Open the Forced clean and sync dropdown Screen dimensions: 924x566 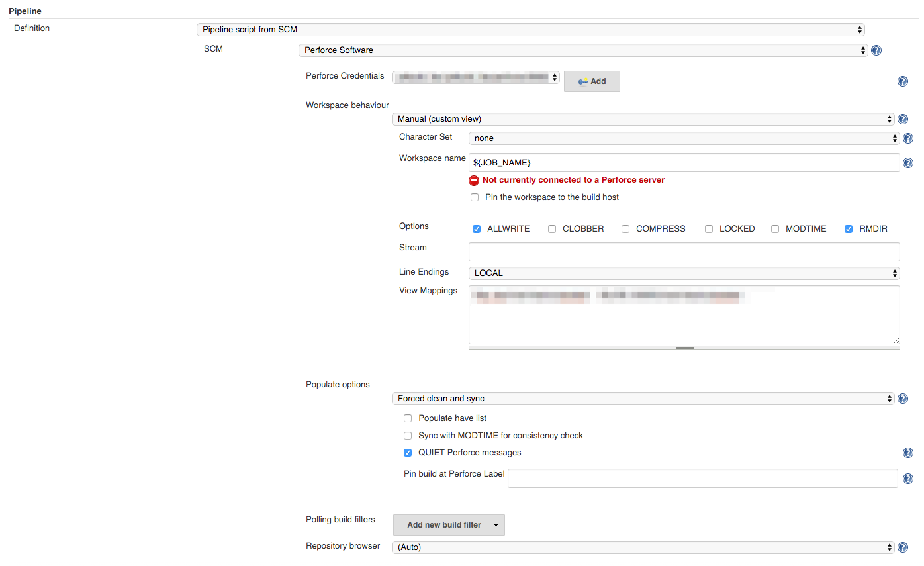pos(643,399)
